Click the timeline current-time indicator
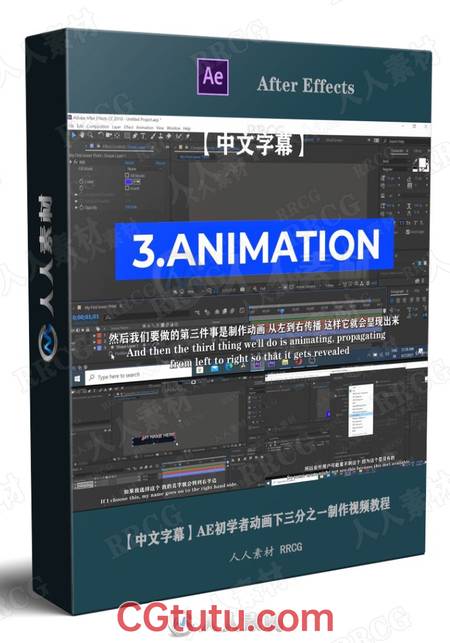The height and width of the screenshot is (643, 450). pyautogui.click(x=281, y=310)
